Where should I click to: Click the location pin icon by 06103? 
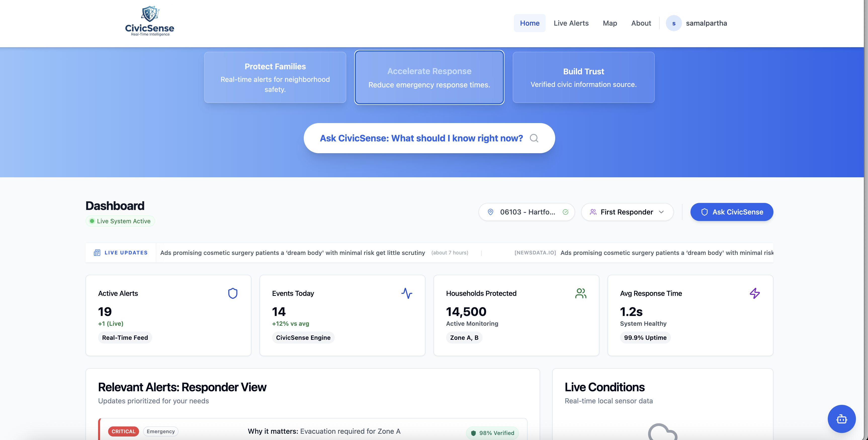click(491, 212)
